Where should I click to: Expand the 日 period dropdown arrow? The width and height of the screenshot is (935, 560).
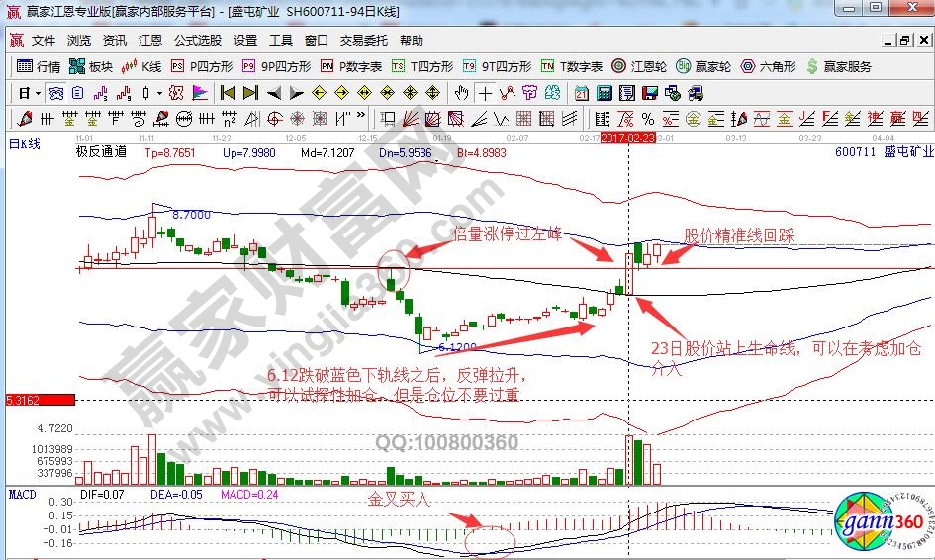click(x=38, y=93)
